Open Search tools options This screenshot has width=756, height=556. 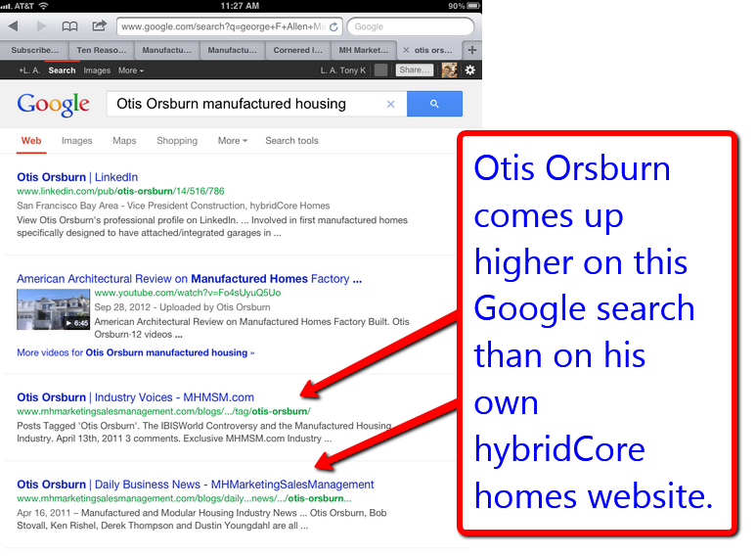point(291,141)
